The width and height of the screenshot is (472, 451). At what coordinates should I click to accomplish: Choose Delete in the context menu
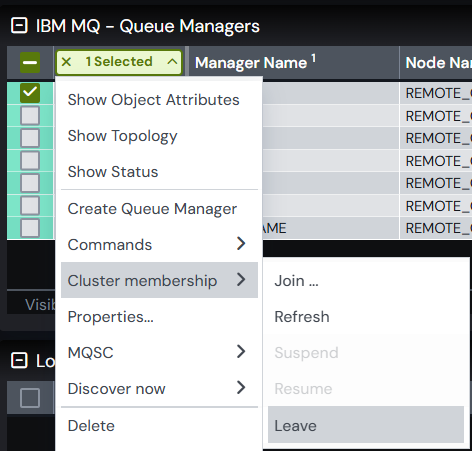(159, 426)
